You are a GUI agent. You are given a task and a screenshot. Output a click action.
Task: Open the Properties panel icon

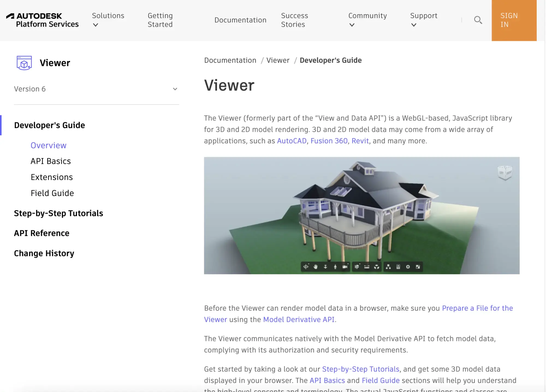tap(398, 267)
